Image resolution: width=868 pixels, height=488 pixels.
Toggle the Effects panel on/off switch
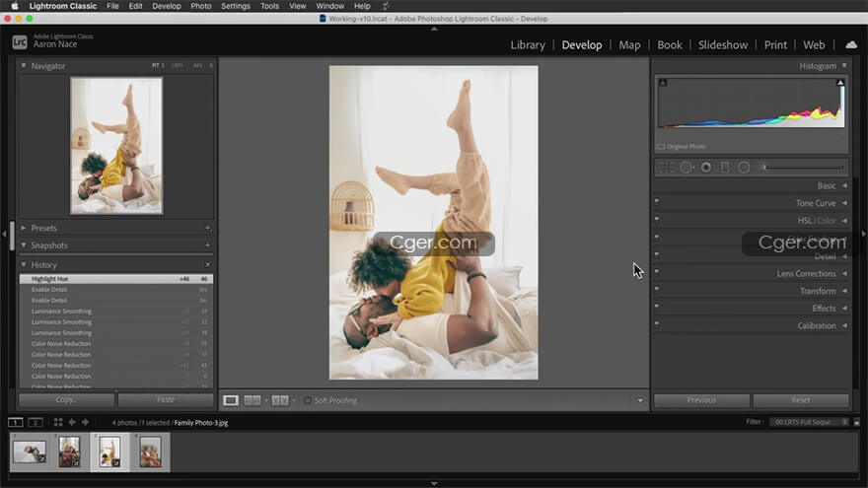(657, 307)
